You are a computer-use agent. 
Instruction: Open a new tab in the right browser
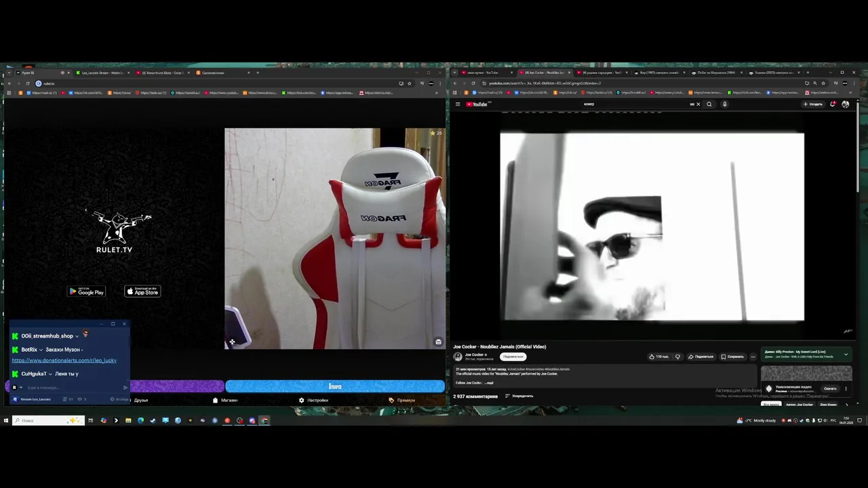tap(808, 73)
